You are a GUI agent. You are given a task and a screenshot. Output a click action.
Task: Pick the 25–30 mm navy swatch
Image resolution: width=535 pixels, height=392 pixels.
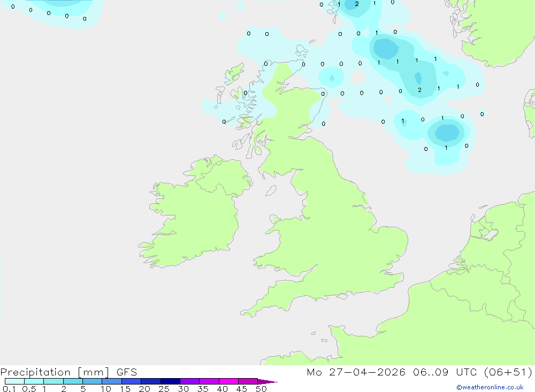(170, 381)
